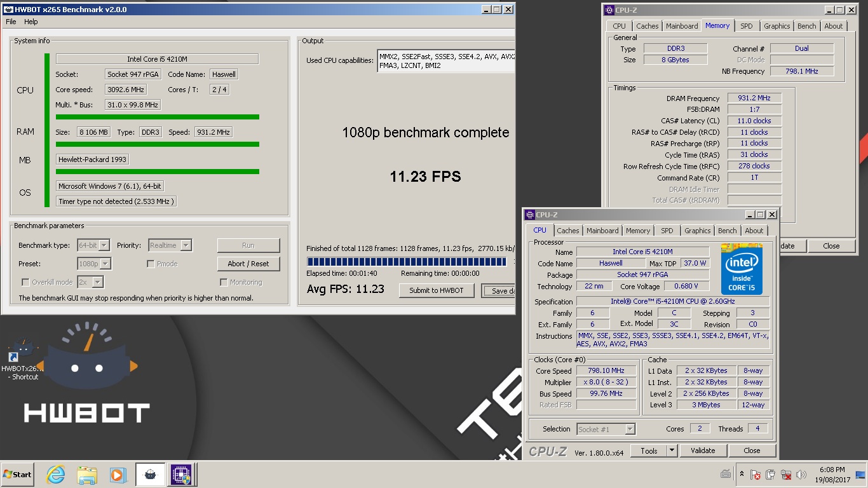Switch to Bench tab in front CPU-Z
The height and width of the screenshot is (488, 868).
click(728, 231)
